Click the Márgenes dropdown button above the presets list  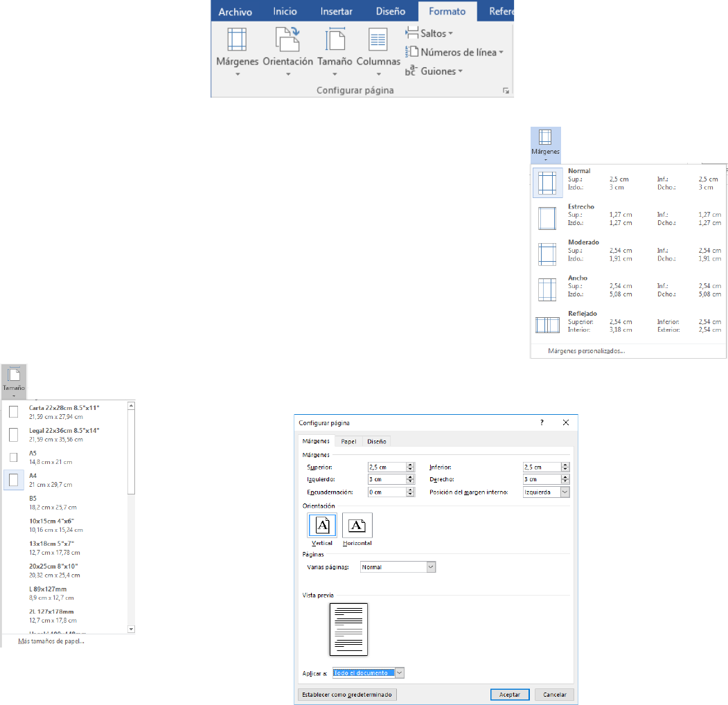click(546, 145)
